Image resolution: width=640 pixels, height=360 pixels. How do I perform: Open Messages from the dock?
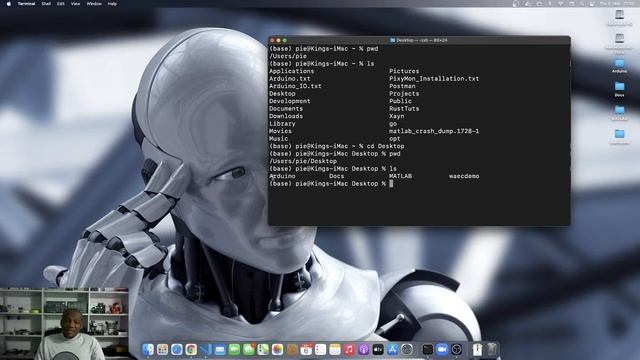click(249, 349)
